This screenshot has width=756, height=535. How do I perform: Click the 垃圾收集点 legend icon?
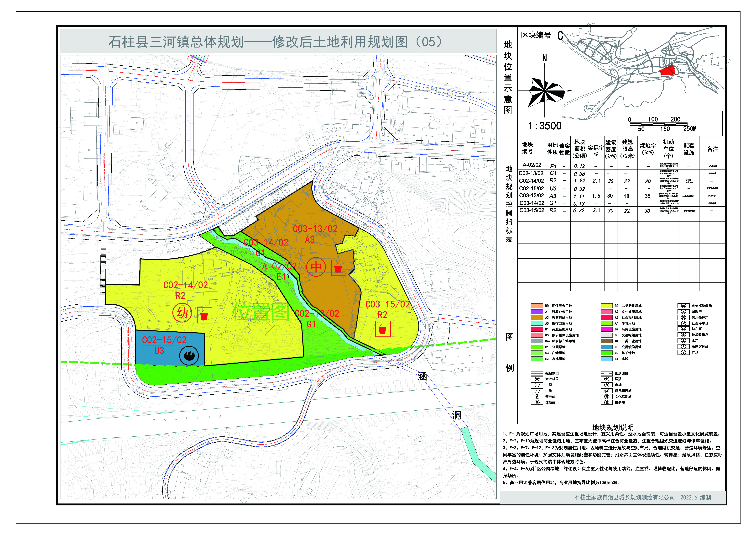[x=683, y=335]
